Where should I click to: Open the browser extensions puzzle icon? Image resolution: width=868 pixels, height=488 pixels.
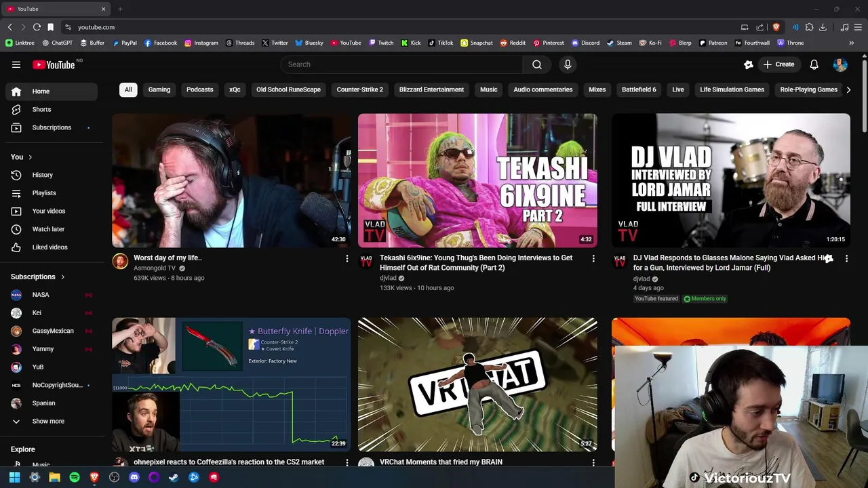[809, 27]
